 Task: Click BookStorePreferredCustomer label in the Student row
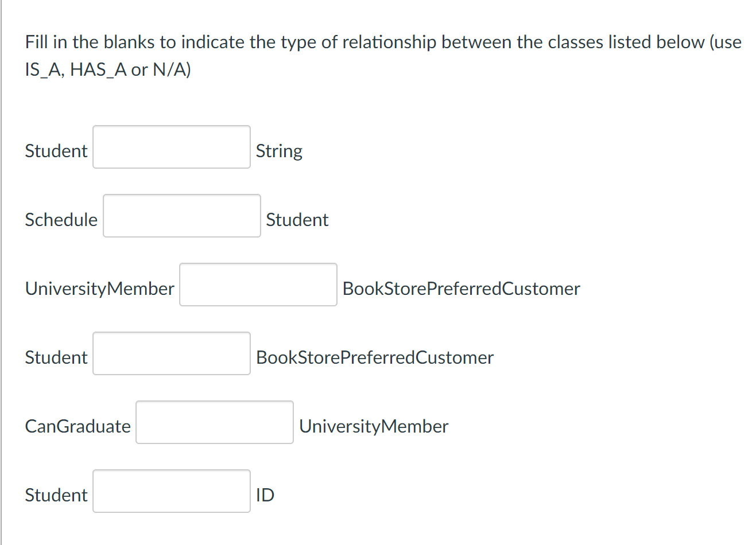tap(375, 357)
